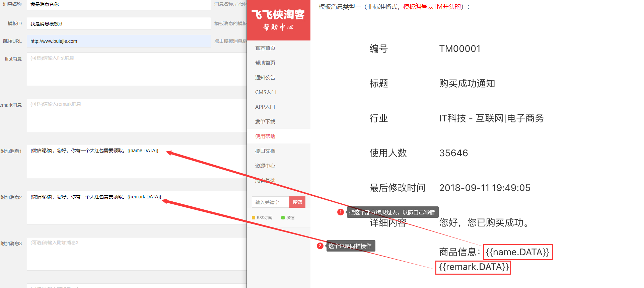This screenshot has height=288, width=644.
Task: Click the first消息 form label
Action: click(x=13, y=59)
